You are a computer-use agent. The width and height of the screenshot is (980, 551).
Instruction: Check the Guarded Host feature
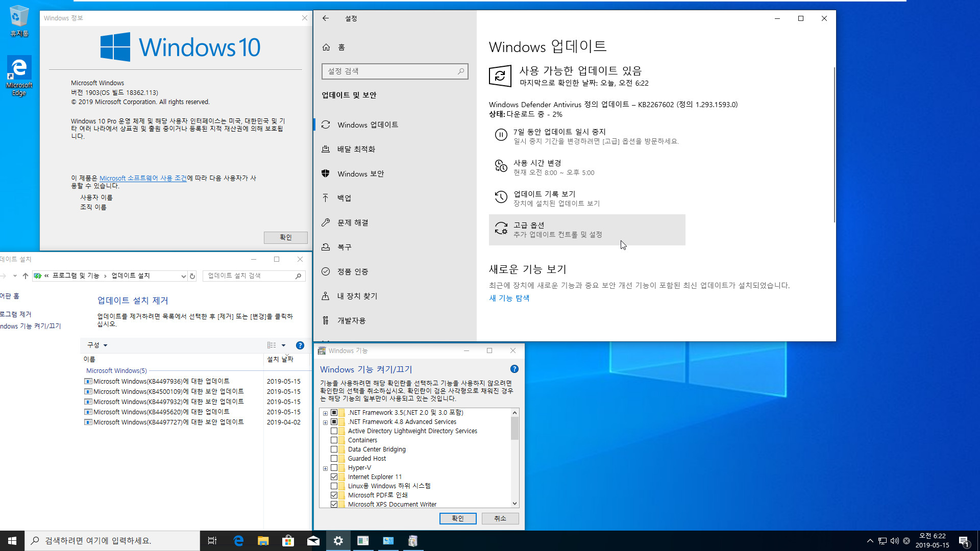click(x=334, y=459)
